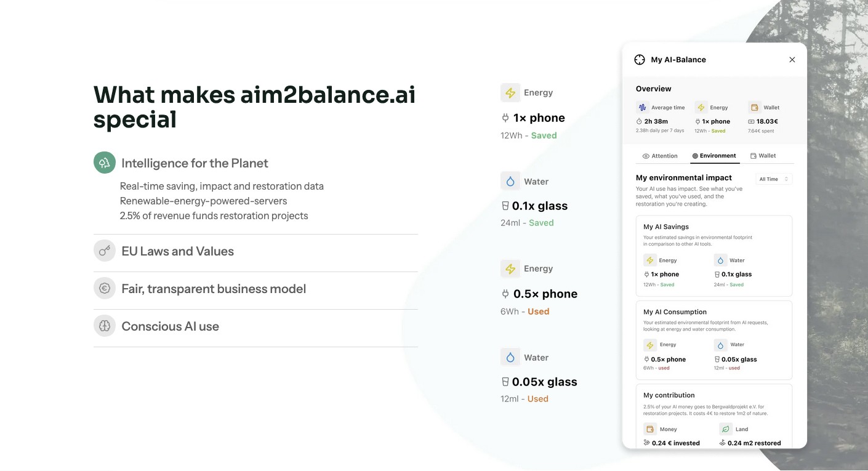This screenshot has height=471, width=868.
Task: Click Real-time saving, impact and restoration data line
Action: (222, 186)
